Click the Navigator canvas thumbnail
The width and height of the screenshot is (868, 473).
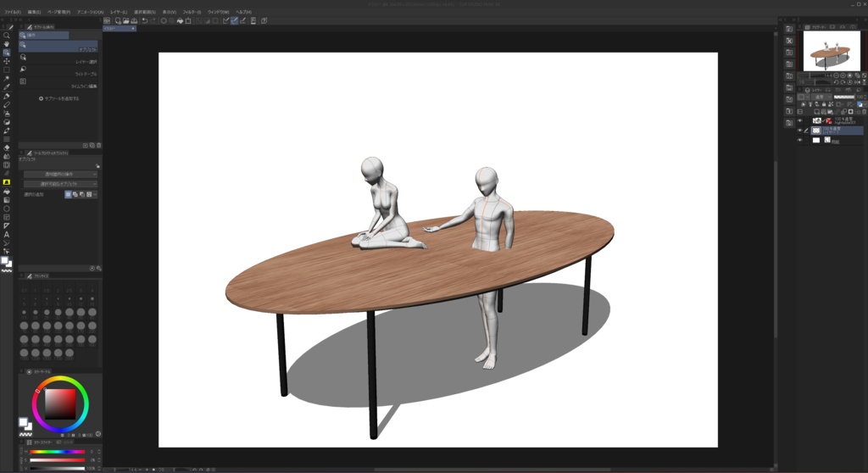click(x=832, y=50)
